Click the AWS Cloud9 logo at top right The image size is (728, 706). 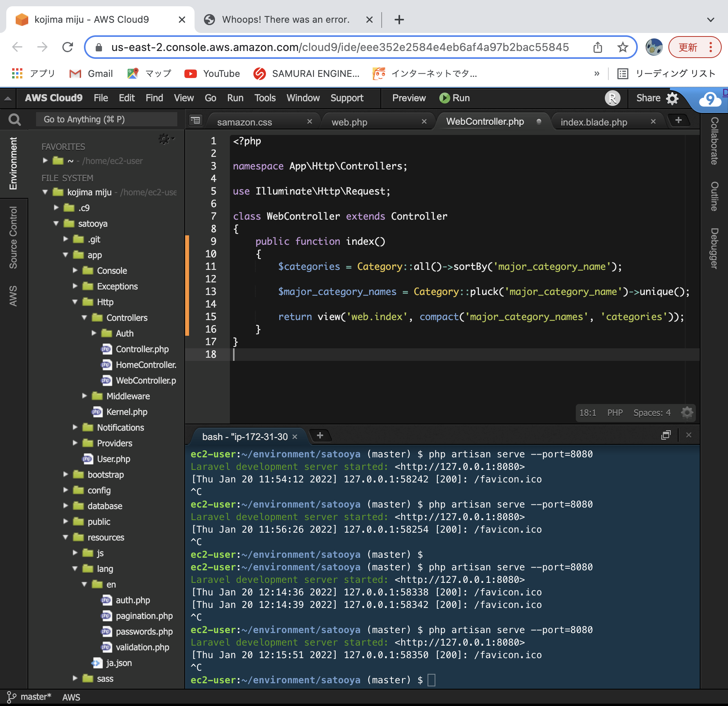pyautogui.click(x=711, y=99)
